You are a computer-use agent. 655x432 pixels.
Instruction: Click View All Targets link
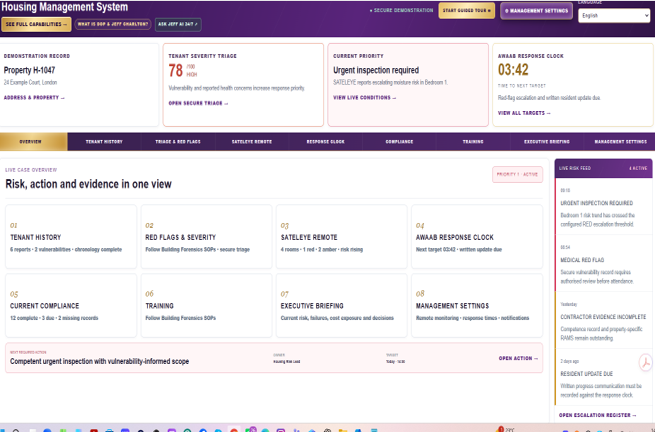pos(524,113)
